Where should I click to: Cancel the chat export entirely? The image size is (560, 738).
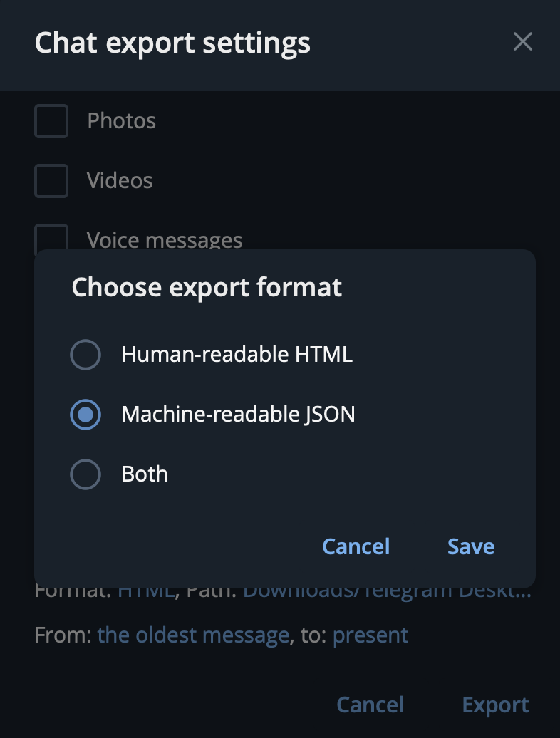click(x=370, y=705)
